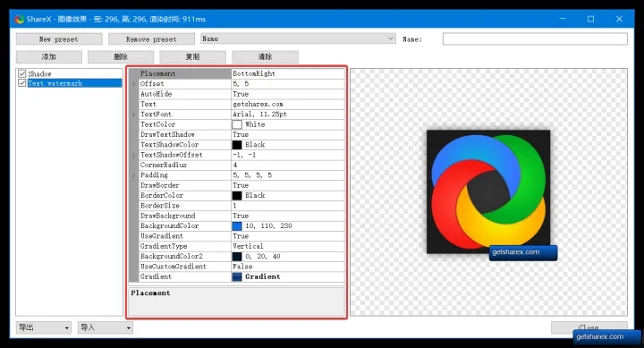644x348 pixels.
Task: Open the preset Name dropdown
Action: (x=298, y=38)
